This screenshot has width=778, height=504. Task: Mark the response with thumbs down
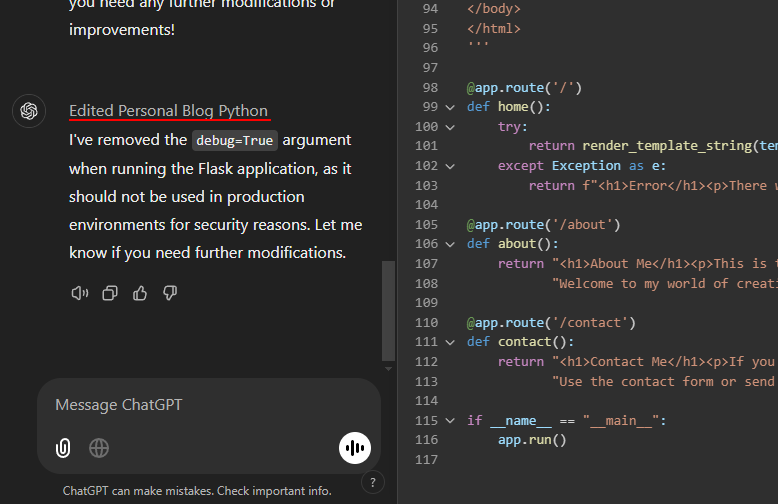click(x=170, y=293)
